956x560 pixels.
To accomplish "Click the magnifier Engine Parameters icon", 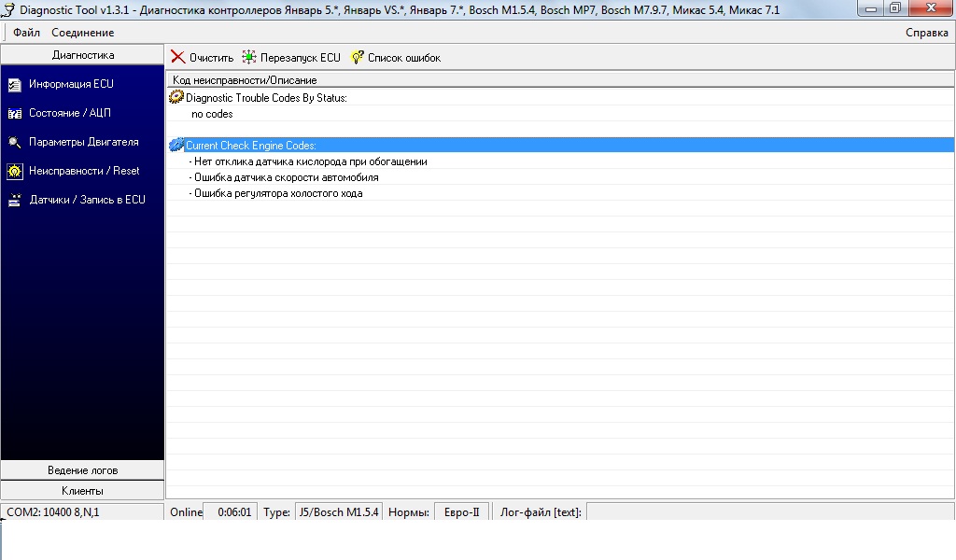I will (14, 143).
